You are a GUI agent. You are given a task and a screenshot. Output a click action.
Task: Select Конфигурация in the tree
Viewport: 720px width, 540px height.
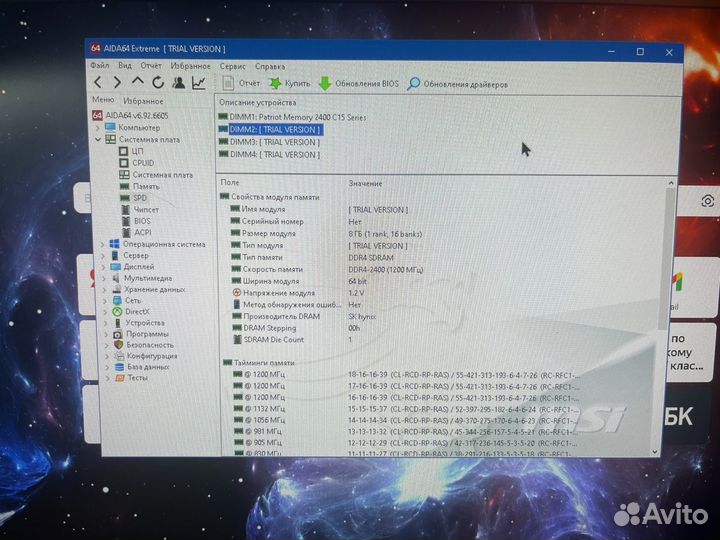(x=146, y=356)
